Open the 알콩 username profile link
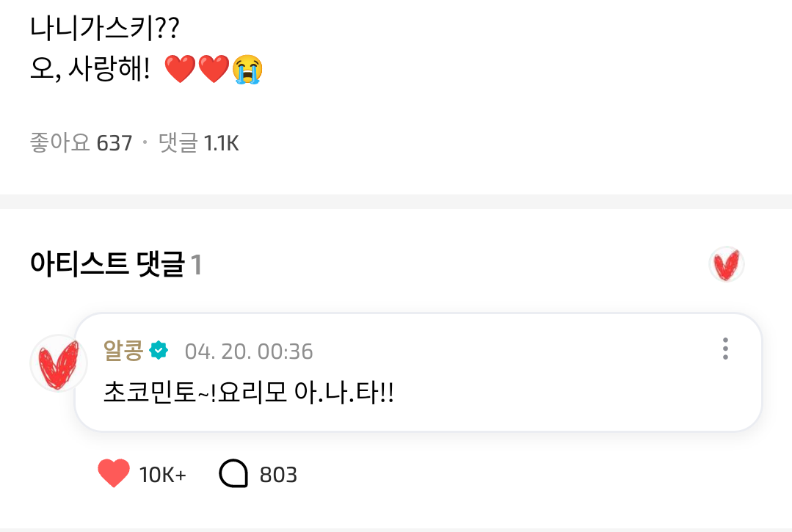Viewport: 792px width, 532px height. 123,351
